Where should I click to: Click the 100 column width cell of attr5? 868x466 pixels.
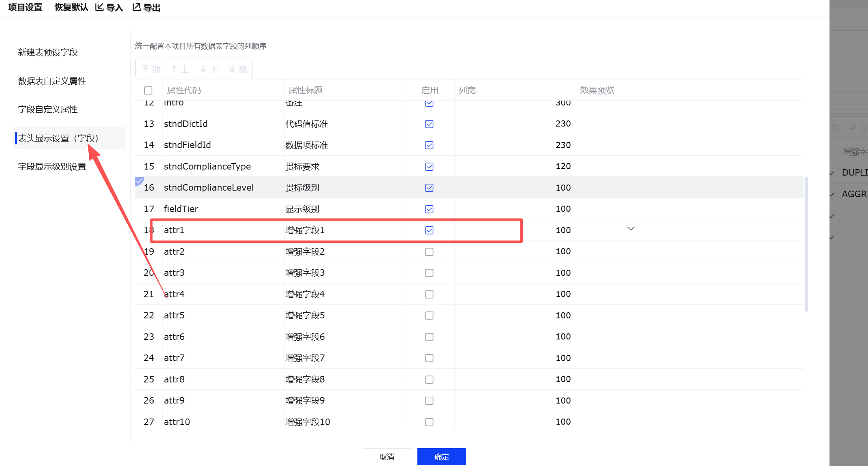tap(563, 316)
